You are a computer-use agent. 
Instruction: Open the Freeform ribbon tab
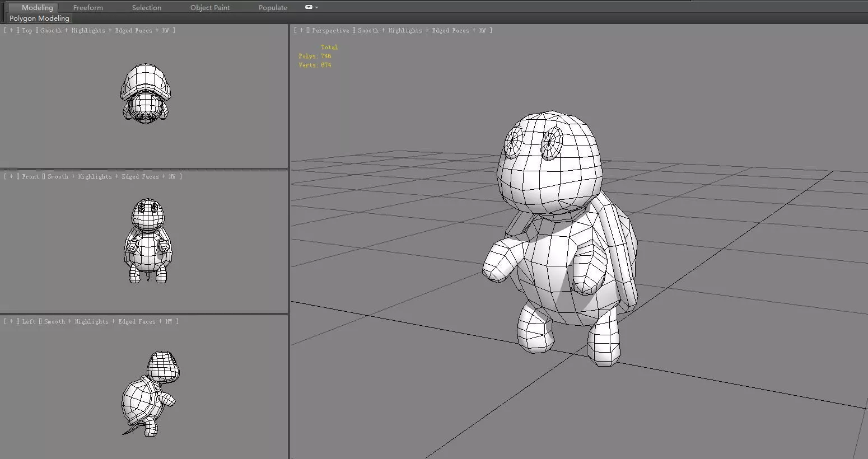(88, 7)
